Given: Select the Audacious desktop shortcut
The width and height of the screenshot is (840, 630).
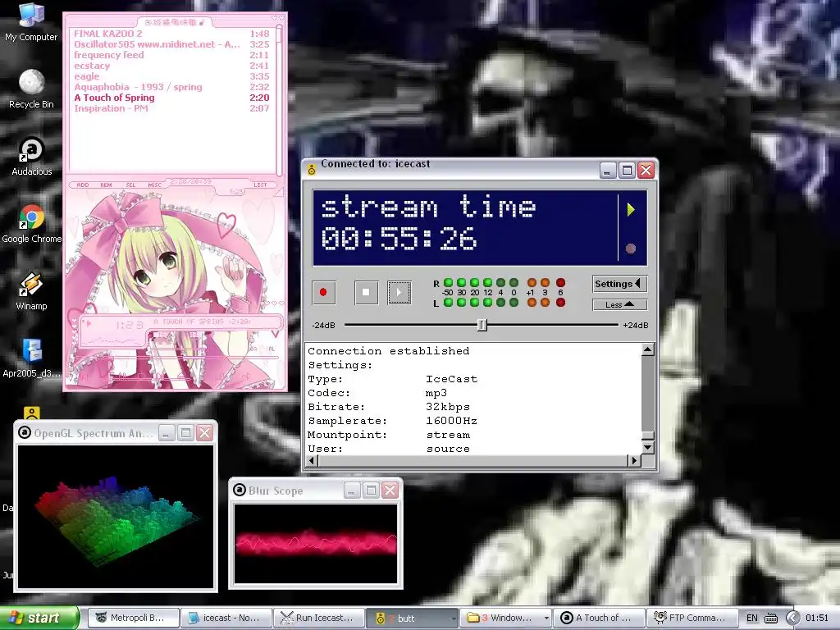Looking at the screenshot, I should [x=32, y=157].
